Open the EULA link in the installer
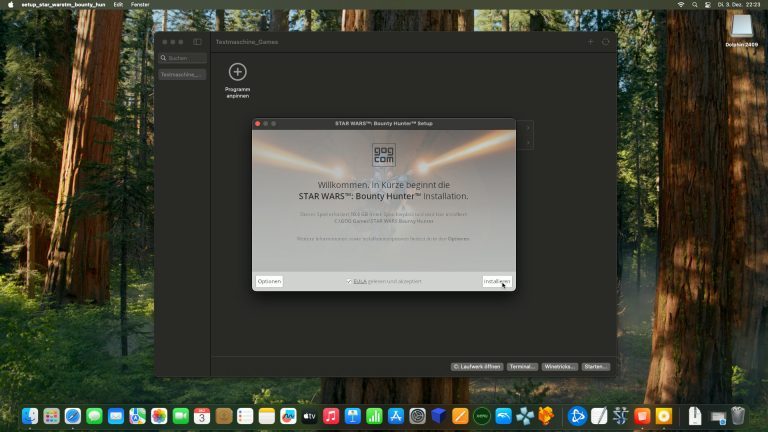Viewport: 768px width, 432px height. pyautogui.click(x=360, y=281)
